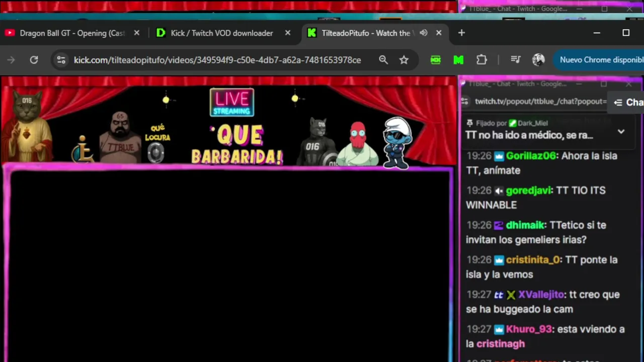Open the Extensions puzzle menu

481,60
